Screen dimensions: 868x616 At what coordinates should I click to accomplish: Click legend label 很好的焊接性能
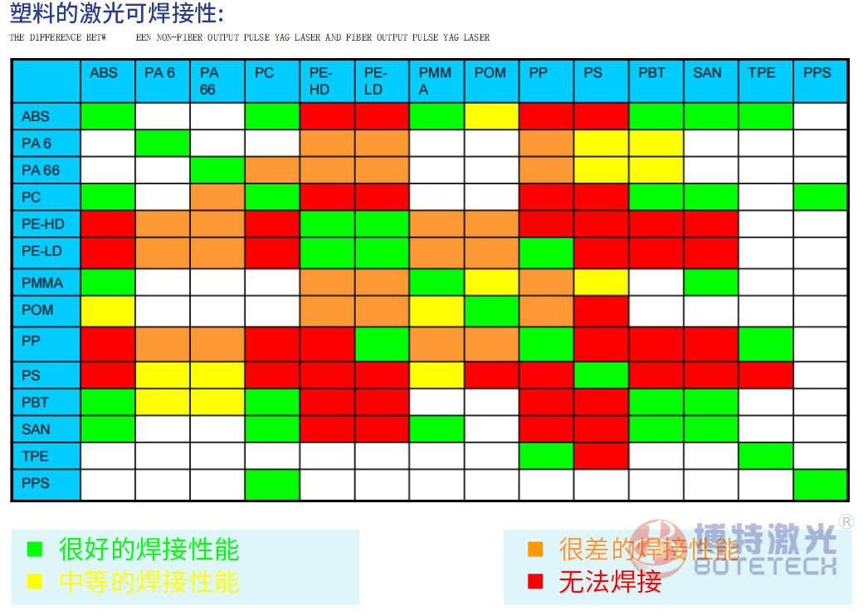coord(149,549)
